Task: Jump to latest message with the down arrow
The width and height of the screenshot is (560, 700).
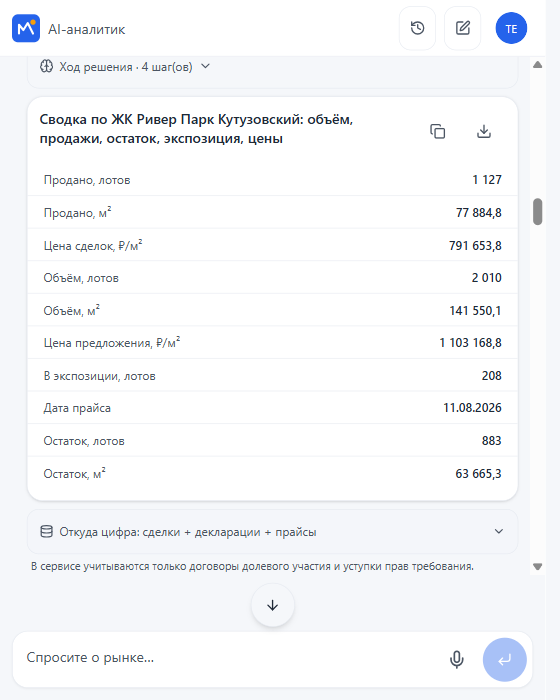Action: coord(272,605)
